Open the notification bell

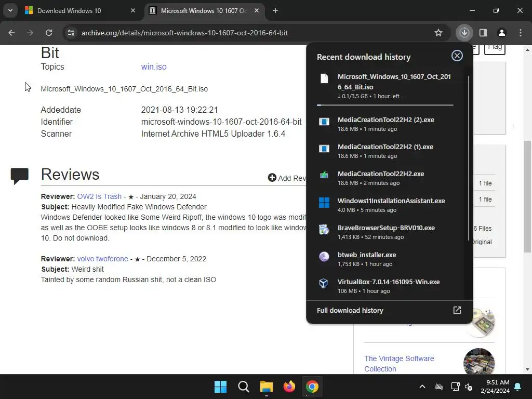point(518,387)
